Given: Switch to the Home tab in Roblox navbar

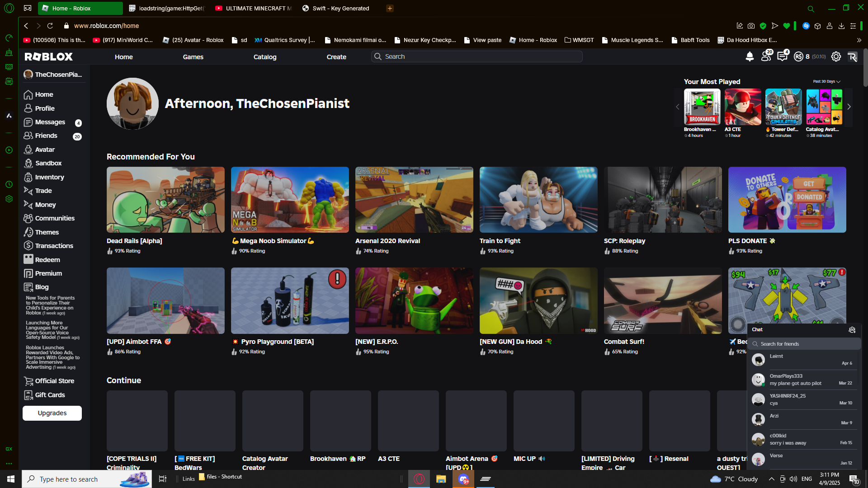Looking at the screenshot, I should [x=123, y=57].
